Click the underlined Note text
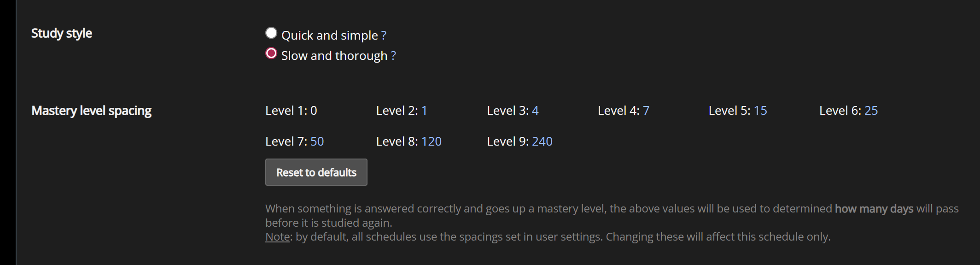This screenshot has width=980, height=265. [277, 237]
